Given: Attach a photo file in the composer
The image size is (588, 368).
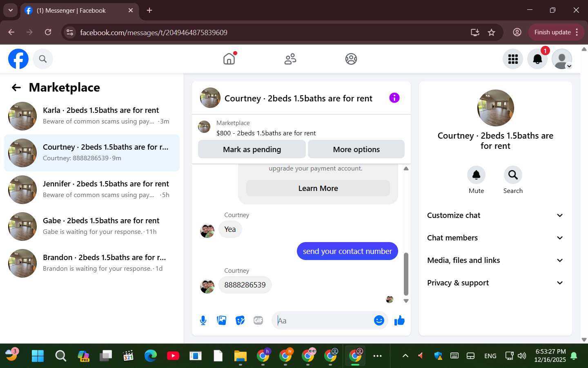Looking at the screenshot, I should 222,321.
